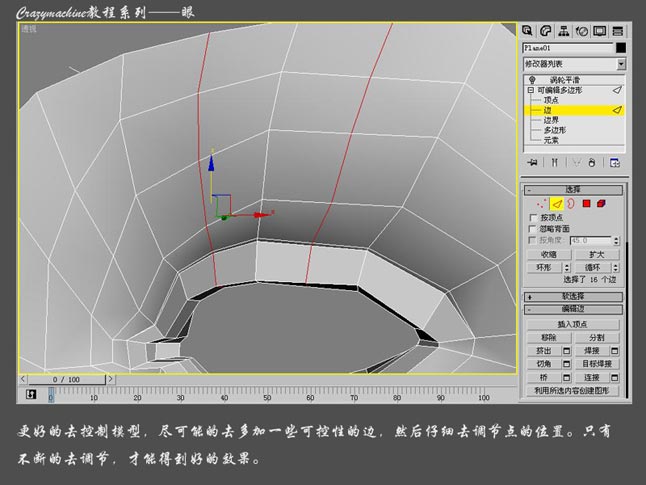Open the 修改器列表 modifier list dropdown
Viewport: 646px width, 485px height.
coord(621,63)
